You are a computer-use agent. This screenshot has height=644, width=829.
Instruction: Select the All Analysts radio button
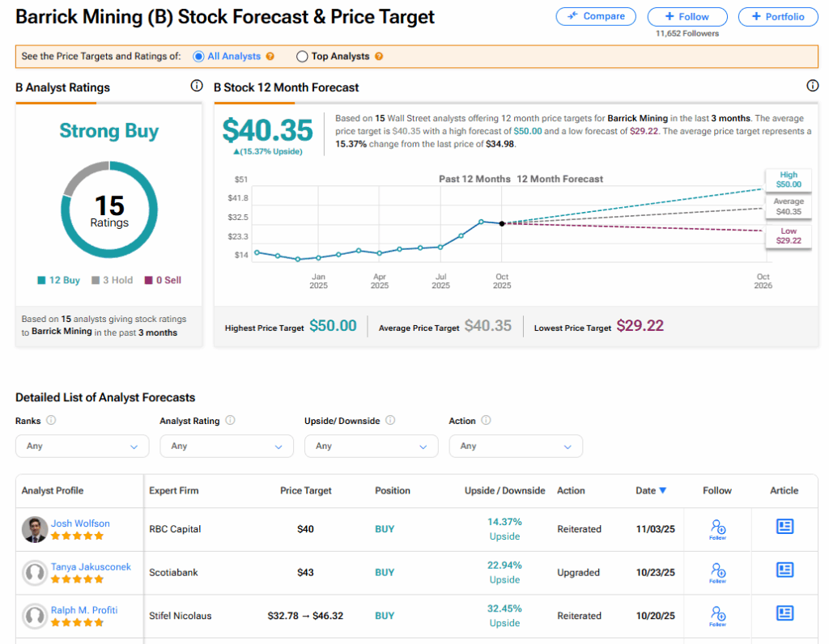[198, 57]
